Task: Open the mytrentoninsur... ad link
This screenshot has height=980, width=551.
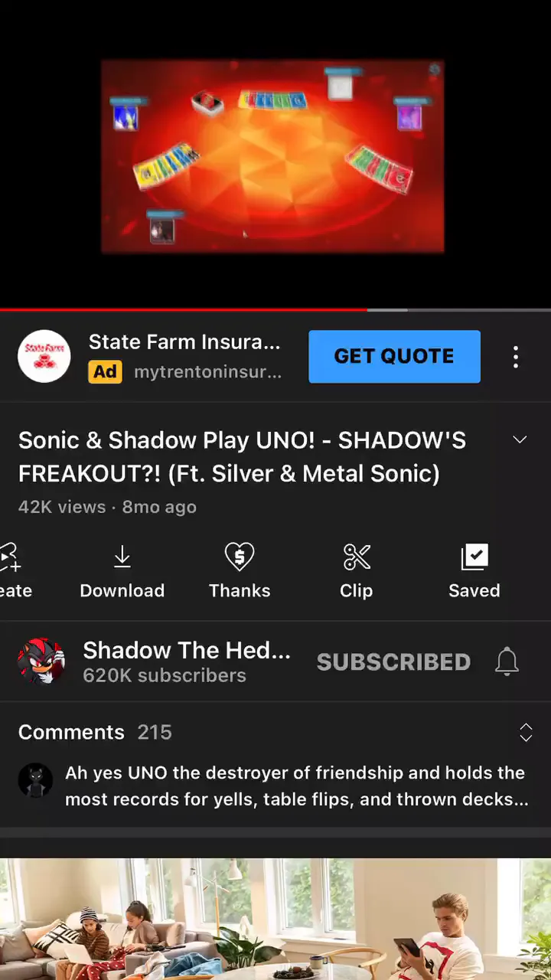Action: (207, 372)
